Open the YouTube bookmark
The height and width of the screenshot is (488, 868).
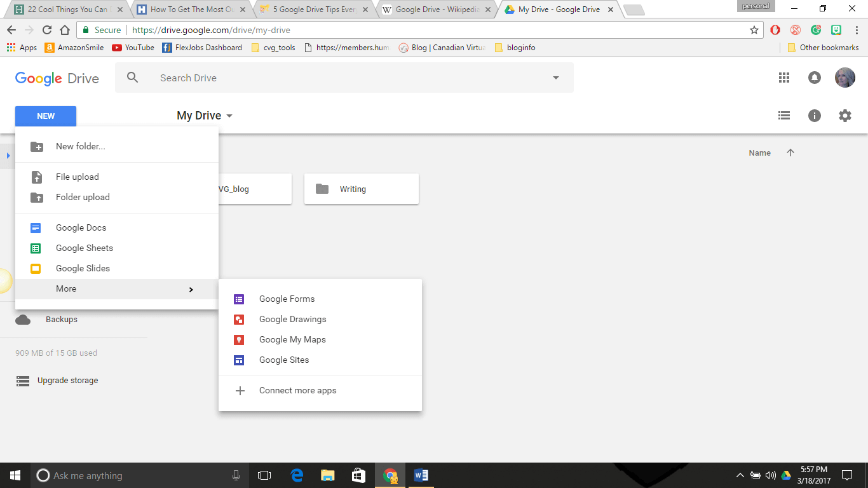click(x=133, y=48)
